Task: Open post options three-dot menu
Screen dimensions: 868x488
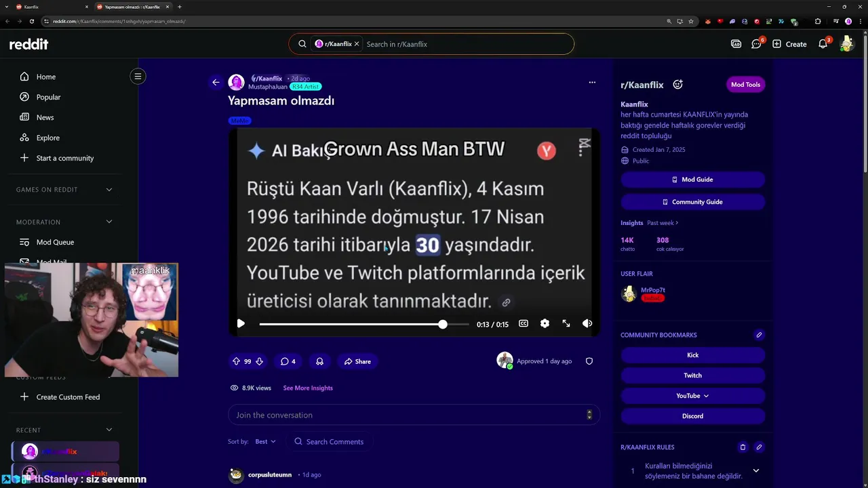Action: coord(592,82)
